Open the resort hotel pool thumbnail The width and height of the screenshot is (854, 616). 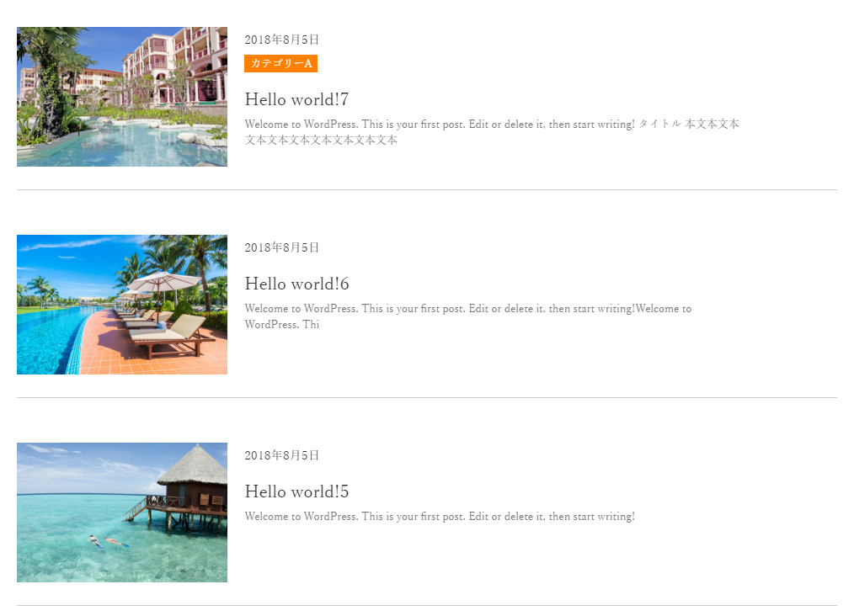(x=122, y=97)
